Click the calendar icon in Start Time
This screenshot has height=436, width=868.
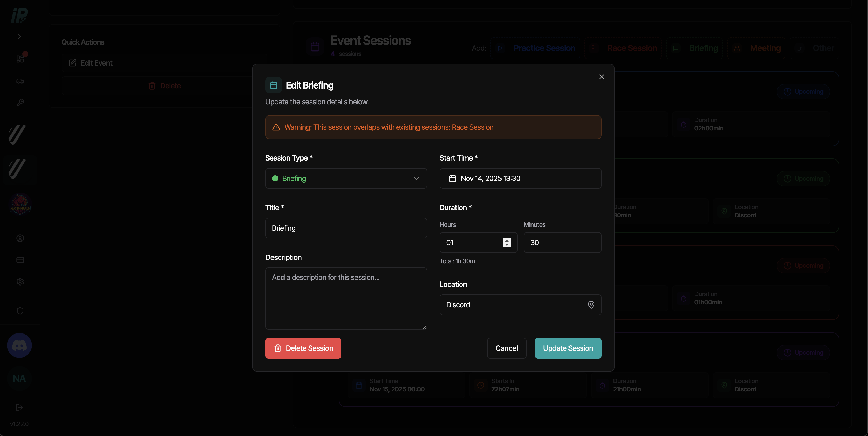pyautogui.click(x=452, y=178)
